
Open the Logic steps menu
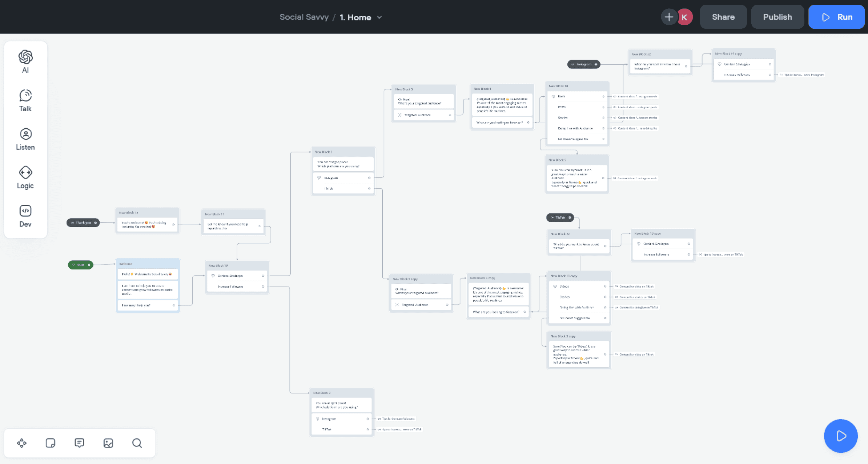tap(25, 177)
